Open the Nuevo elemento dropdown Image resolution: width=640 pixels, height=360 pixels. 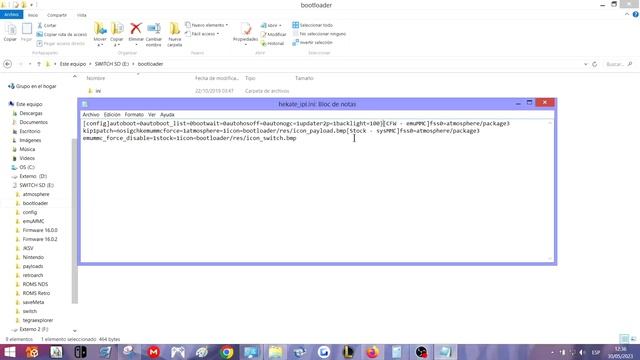coord(207,25)
